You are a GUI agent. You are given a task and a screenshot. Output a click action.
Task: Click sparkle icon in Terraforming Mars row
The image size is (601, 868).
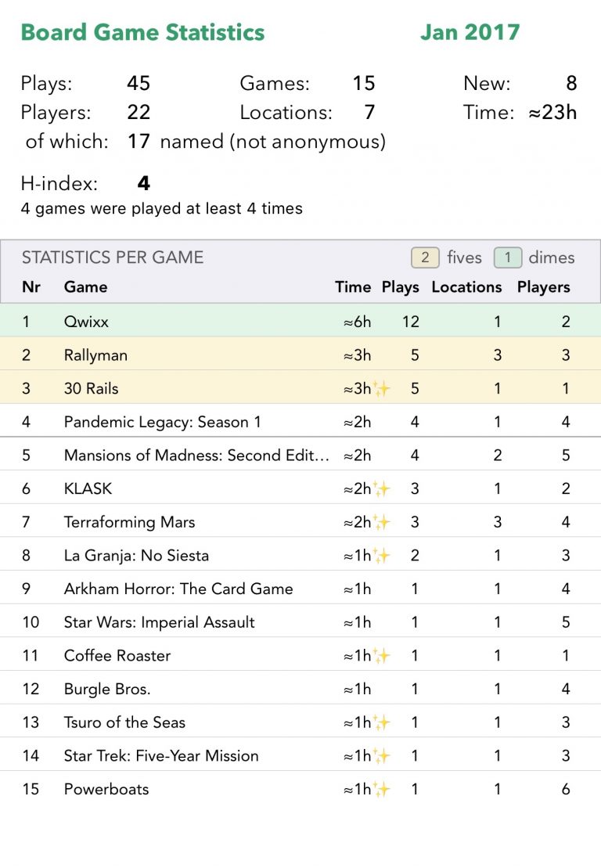point(381,522)
